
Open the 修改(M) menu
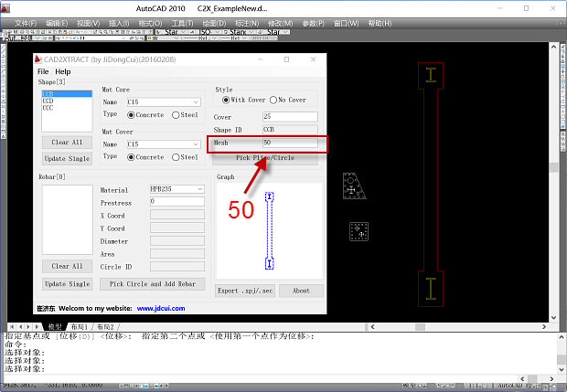click(280, 24)
